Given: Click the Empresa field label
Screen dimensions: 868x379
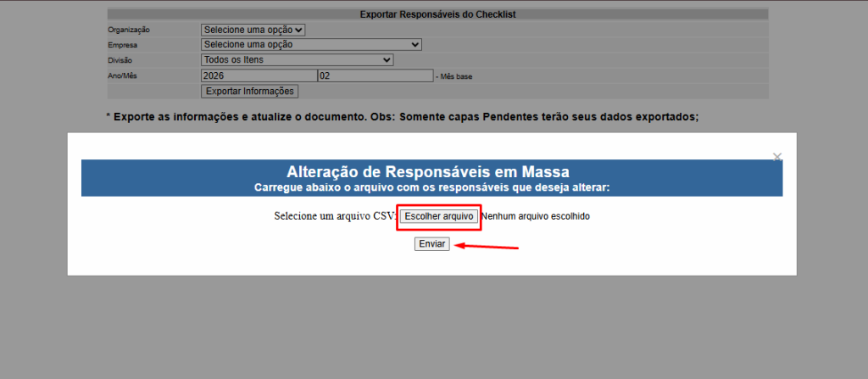Looking at the screenshot, I should click(x=122, y=45).
